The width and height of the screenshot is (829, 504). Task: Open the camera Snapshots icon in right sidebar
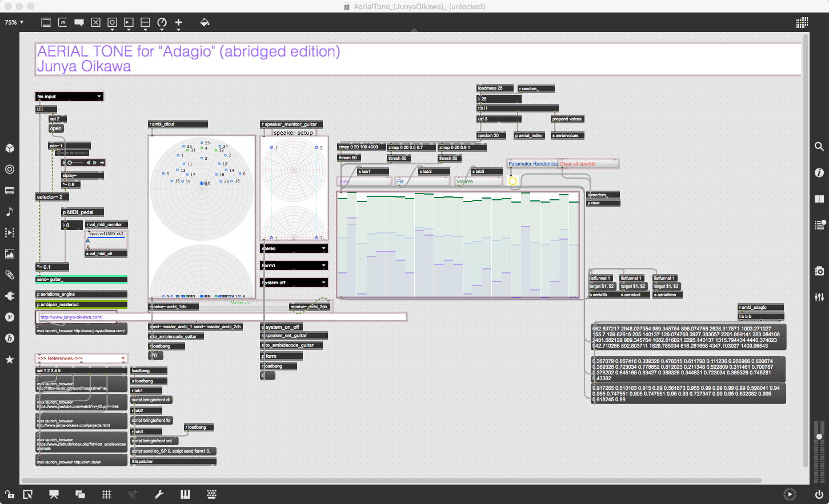[819, 271]
